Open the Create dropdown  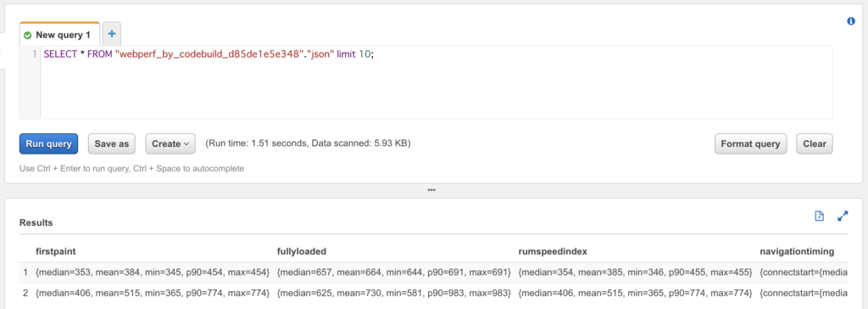click(x=170, y=143)
